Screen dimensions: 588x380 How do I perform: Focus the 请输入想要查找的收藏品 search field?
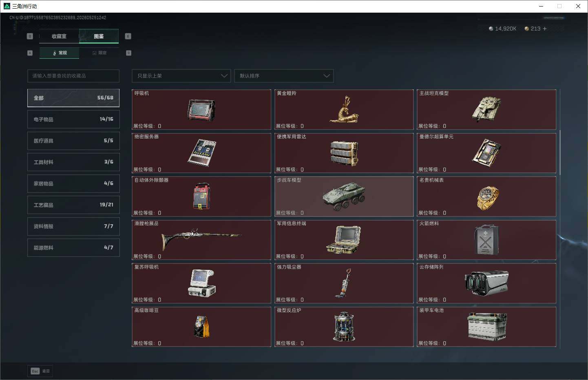(x=73, y=76)
